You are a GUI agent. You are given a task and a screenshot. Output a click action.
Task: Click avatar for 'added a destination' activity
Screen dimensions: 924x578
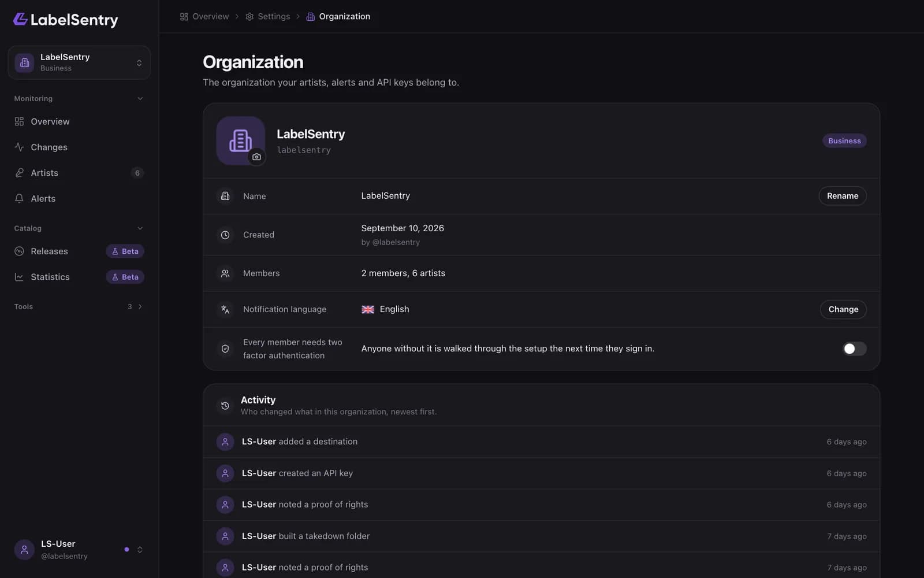point(225,442)
